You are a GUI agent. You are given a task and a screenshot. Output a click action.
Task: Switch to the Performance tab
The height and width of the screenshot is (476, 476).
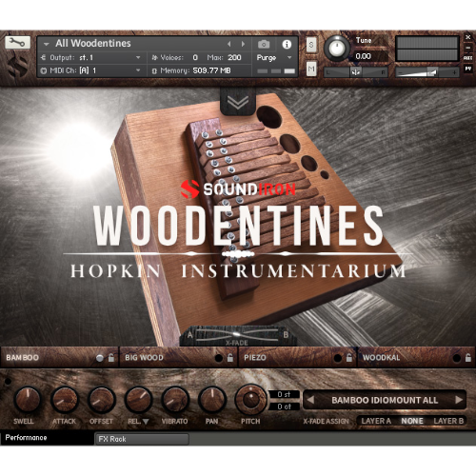[47, 438]
